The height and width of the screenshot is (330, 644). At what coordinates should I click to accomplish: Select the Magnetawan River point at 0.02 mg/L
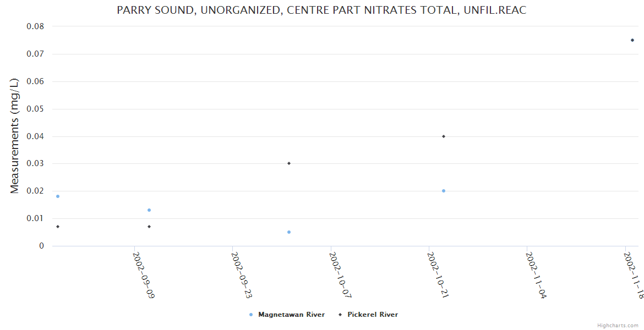444,191
